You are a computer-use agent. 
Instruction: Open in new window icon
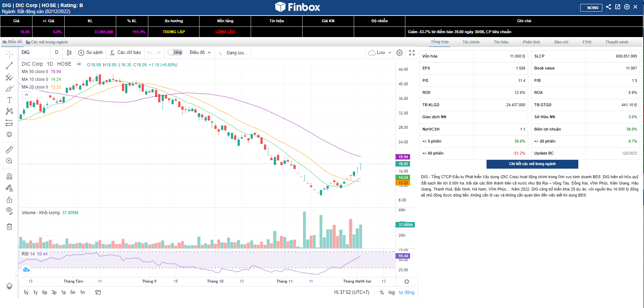(618, 7)
